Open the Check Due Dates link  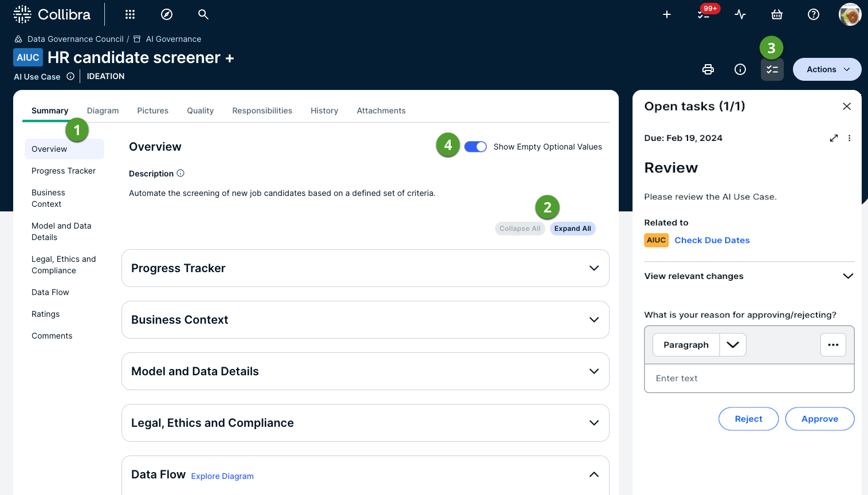[712, 240]
